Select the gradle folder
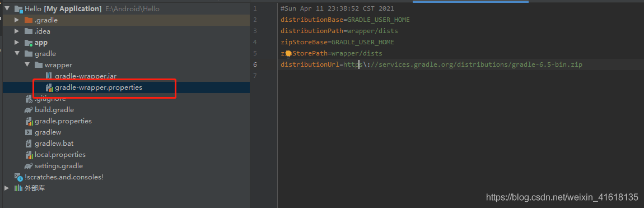Image resolution: width=644 pixels, height=208 pixels. (45, 53)
